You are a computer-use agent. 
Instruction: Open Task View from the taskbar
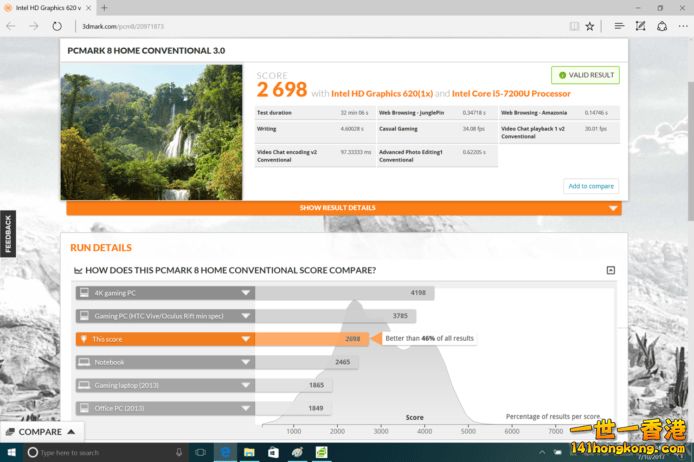[200, 452]
